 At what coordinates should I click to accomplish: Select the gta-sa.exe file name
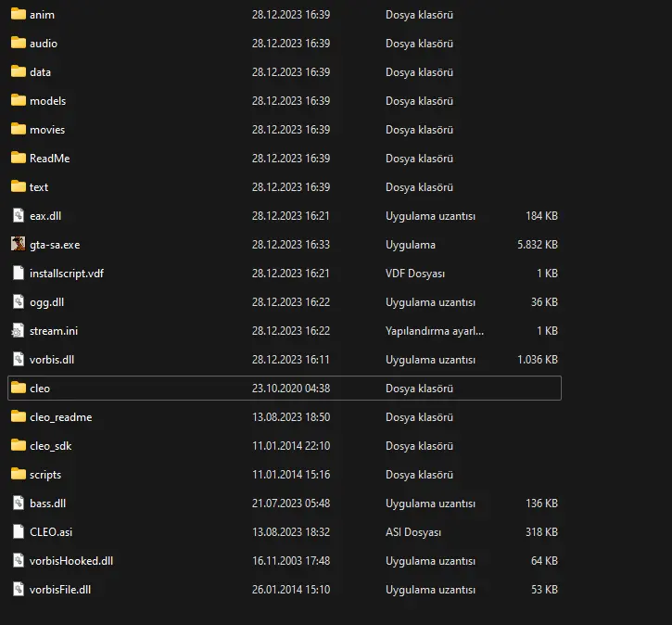pyautogui.click(x=55, y=245)
